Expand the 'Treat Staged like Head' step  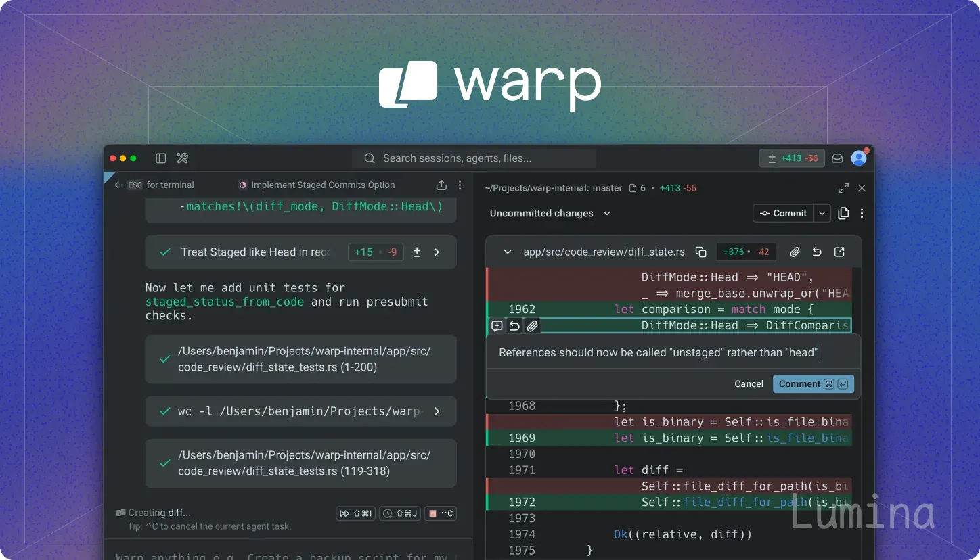click(437, 252)
